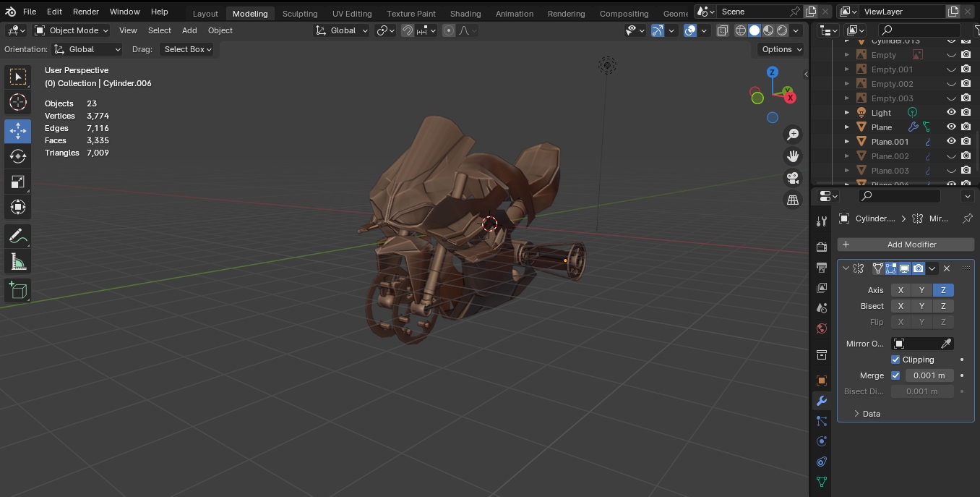
Task: Toggle the Merge checkbox
Action: [x=895, y=375]
